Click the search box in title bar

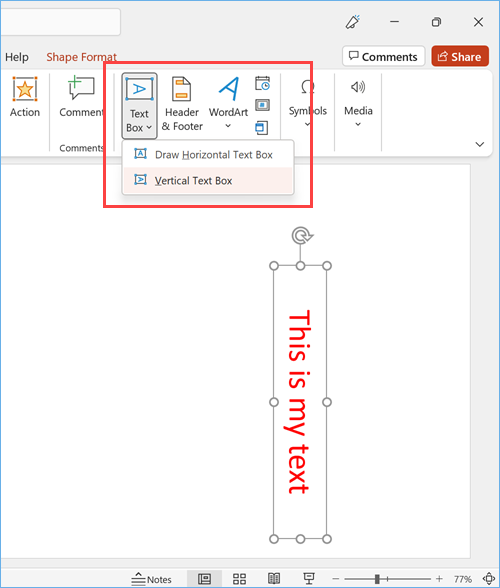click(x=60, y=22)
